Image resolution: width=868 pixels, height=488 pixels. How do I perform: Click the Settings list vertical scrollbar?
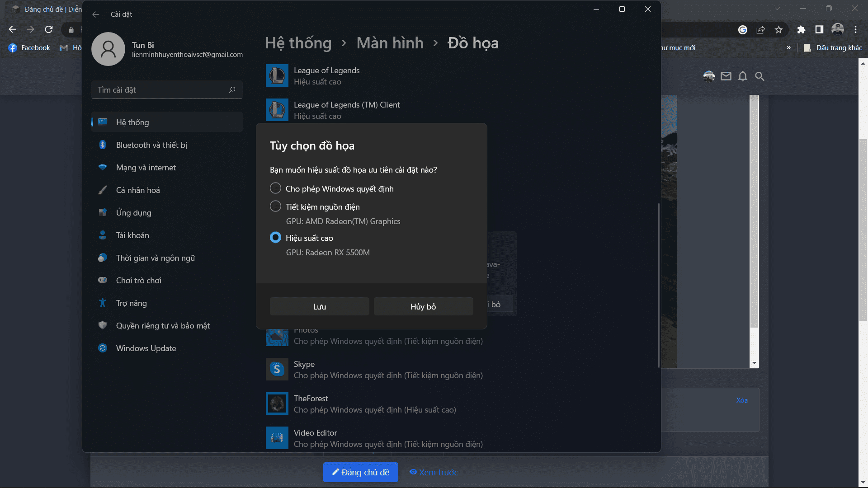point(659,285)
